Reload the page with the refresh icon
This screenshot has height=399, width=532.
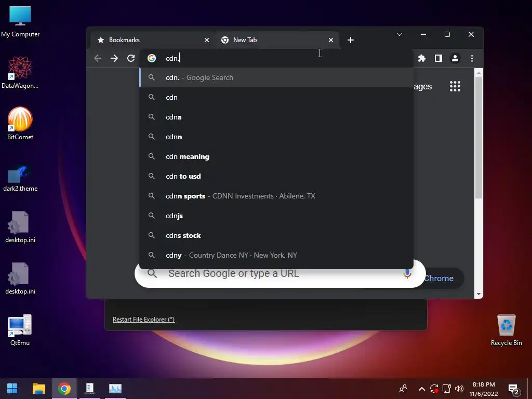pos(131,58)
